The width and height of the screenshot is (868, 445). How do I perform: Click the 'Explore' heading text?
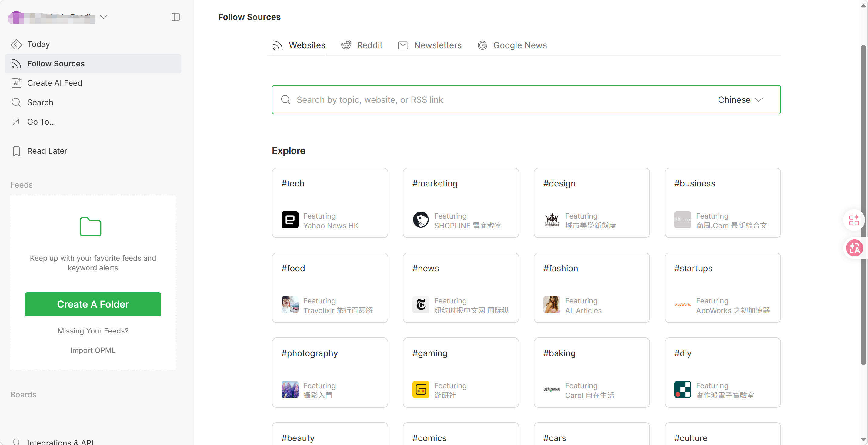[289, 151]
